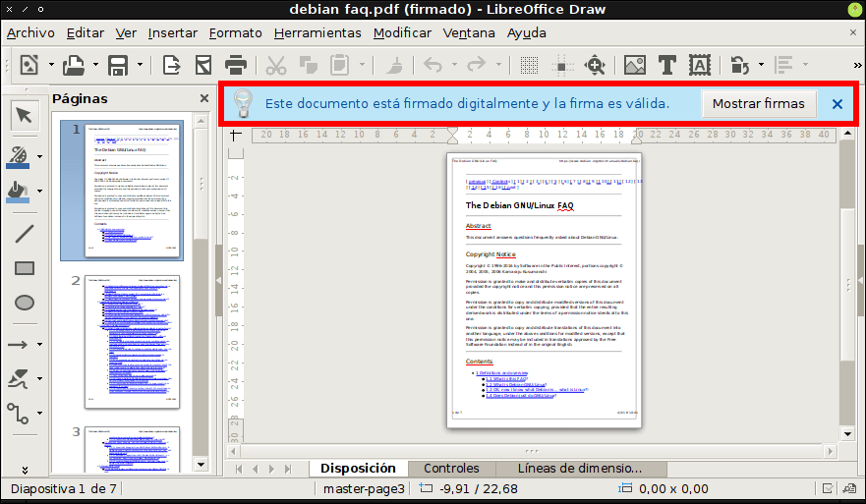Select page 2 thumbnail
The width and height of the screenshot is (866, 504).
(133, 342)
